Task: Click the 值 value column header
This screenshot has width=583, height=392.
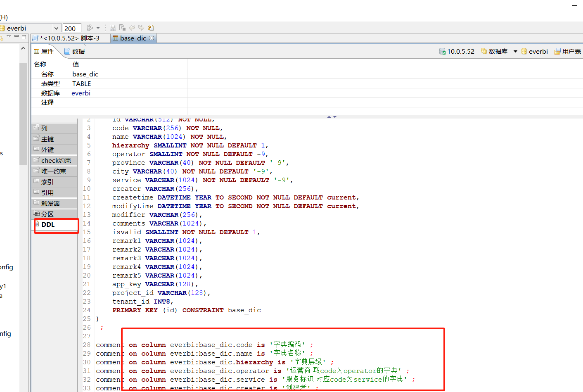Action: [76, 64]
